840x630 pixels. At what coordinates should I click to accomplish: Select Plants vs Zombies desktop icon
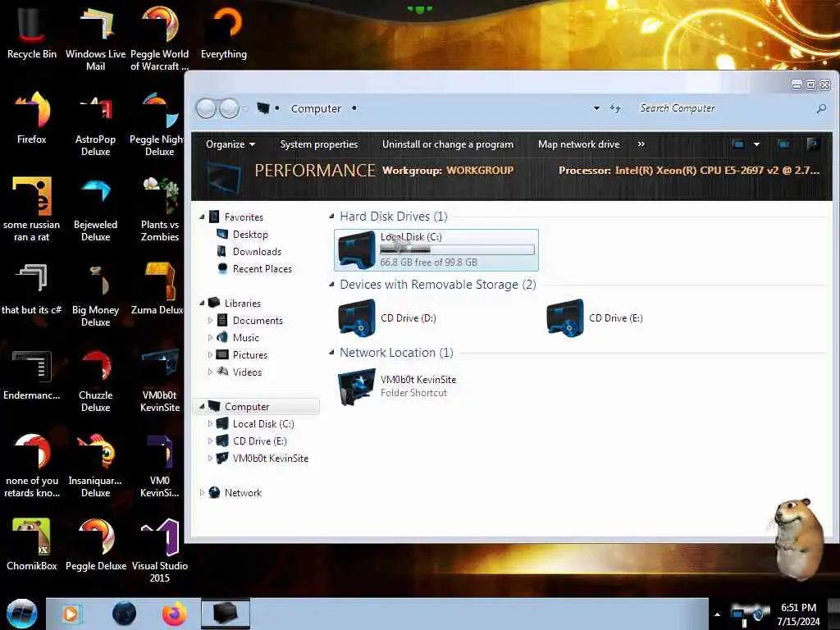(160, 209)
